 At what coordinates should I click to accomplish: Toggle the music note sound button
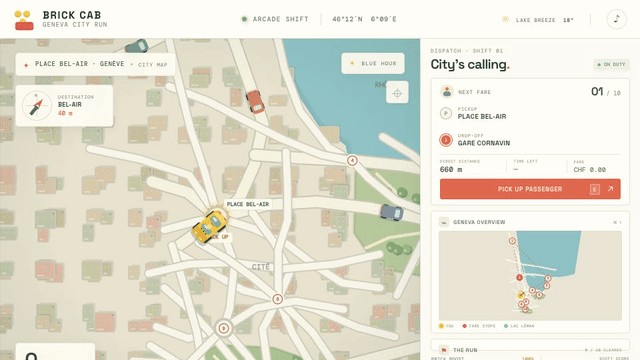(616, 19)
